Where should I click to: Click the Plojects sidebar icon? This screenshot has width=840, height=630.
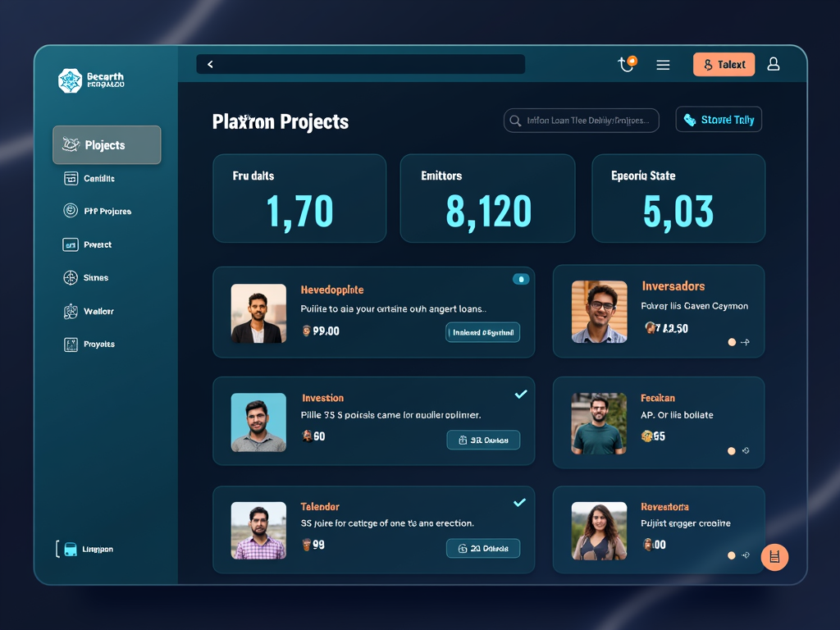[71, 144]
